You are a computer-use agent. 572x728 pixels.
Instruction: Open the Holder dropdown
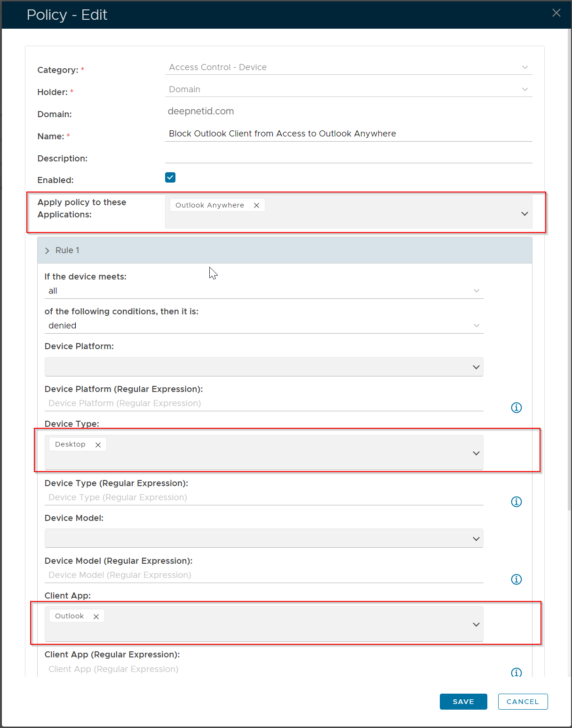(x=348, y=89)
